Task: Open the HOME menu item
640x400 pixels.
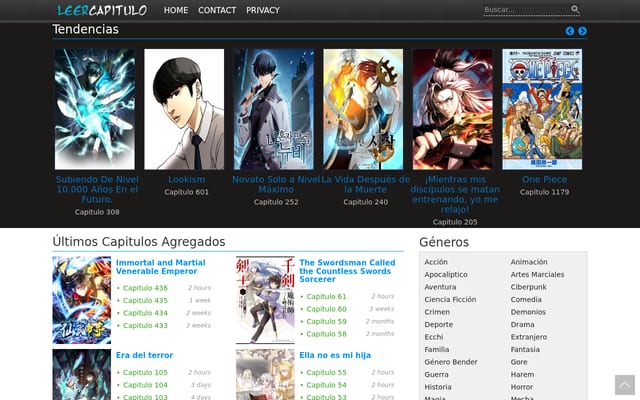Action: [176, 10]
